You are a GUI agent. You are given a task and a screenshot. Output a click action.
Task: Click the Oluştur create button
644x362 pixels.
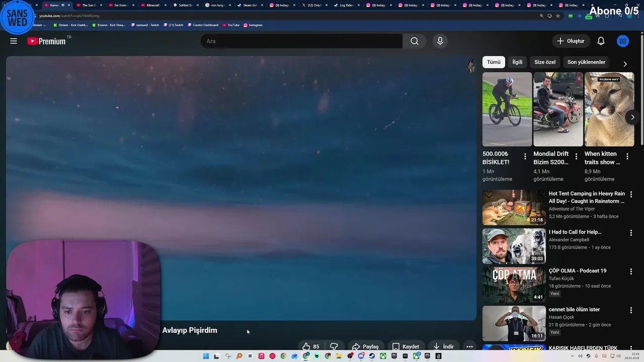[x=571, y=41]
